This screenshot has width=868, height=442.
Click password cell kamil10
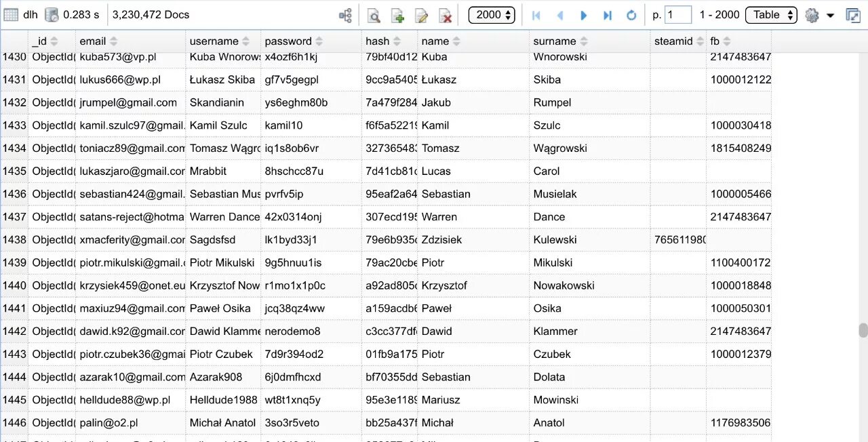(311, 125)
